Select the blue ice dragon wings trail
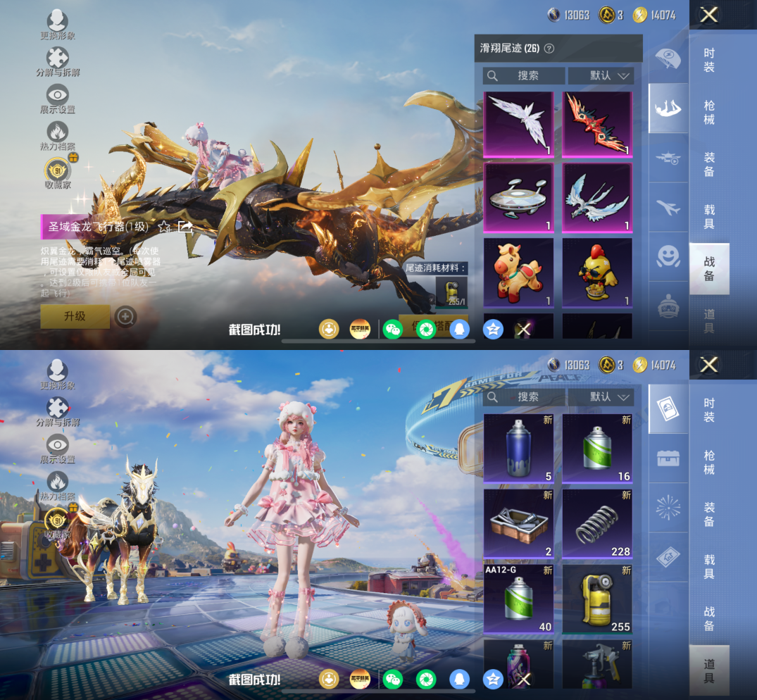The image size is (757, 700). pos(597,198)
